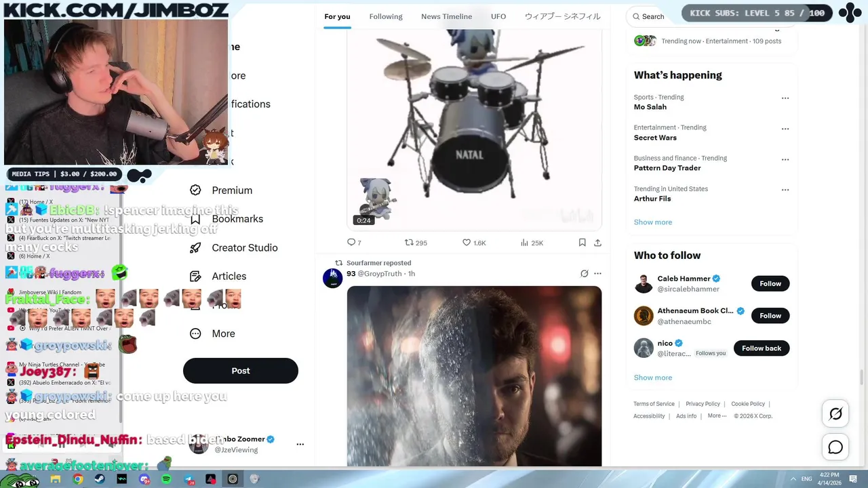Open Google Chrome from the taskbar
This screenshot has width=868, height=488.
[78, 479]
